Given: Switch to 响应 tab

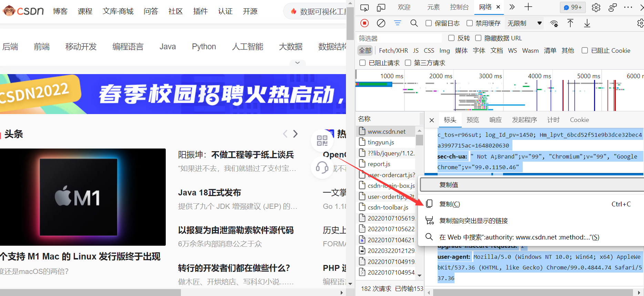Looking at the screenshot, I should [495, 120].
